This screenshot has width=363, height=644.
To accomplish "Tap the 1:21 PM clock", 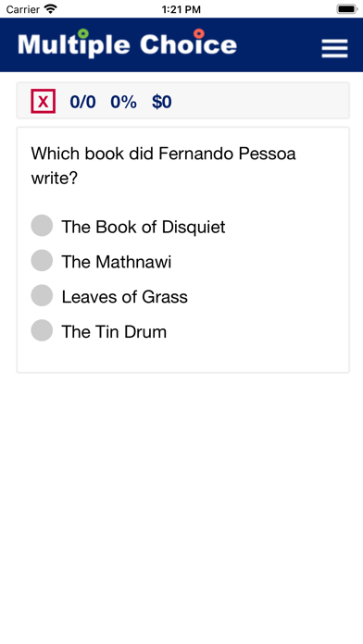I will click(x=181, y=9).
